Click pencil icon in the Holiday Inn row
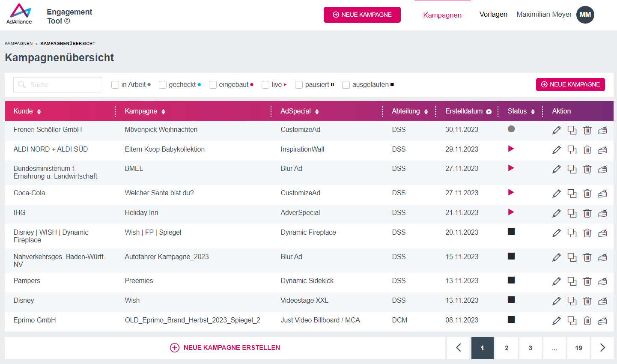The height and width of the screenshot is (364, 617). pos(556,213)
